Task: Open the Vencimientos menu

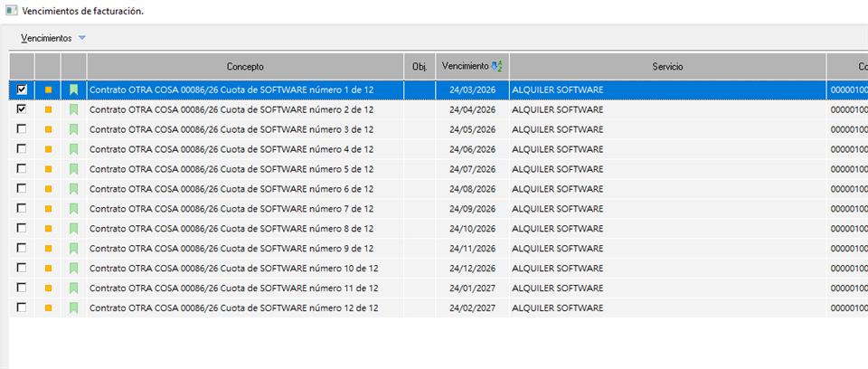Action: pyautogui.click(x=46, y=38)
